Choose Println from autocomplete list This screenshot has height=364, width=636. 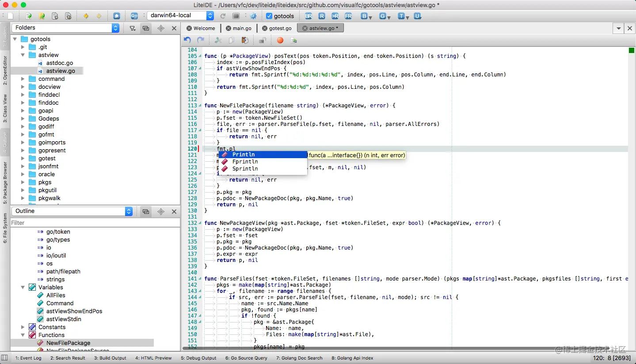coord(263,155)
